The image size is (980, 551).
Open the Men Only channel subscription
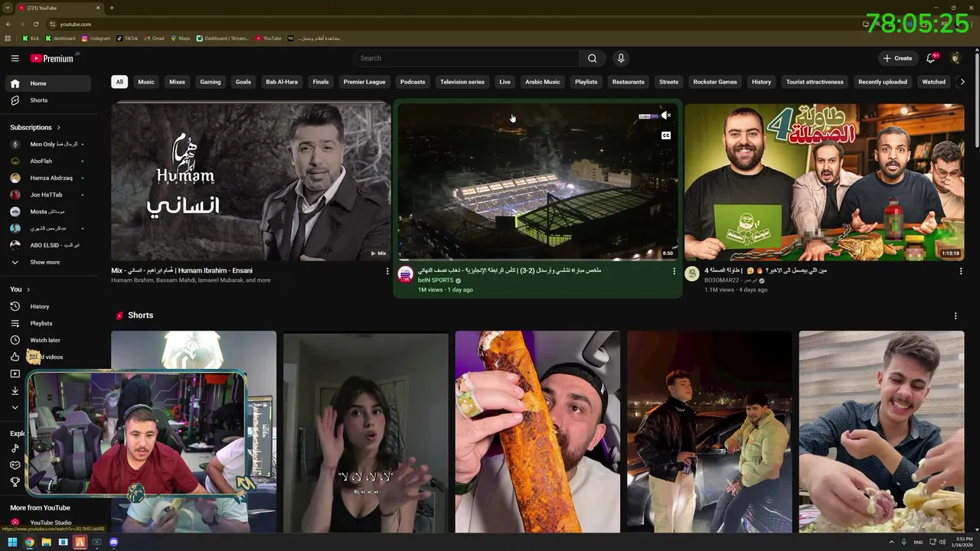click(47, 144)
